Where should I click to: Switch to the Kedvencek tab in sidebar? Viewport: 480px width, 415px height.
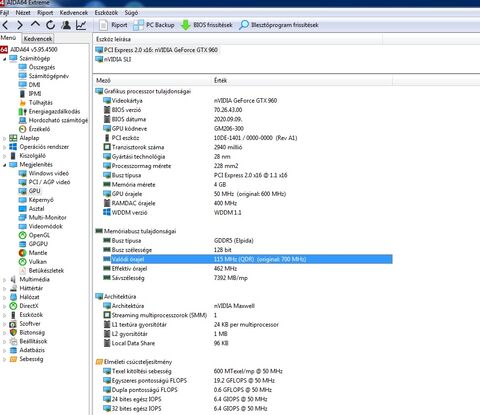[38, 39]
